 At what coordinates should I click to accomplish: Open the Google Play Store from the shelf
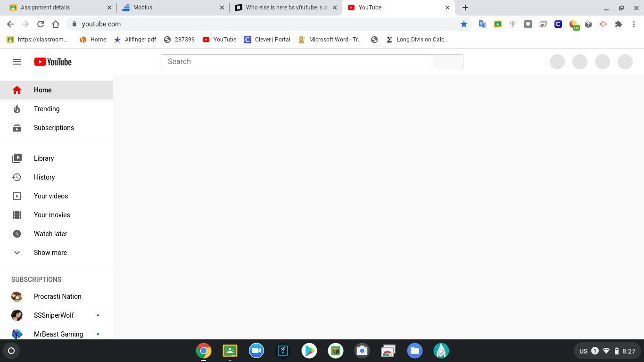point(309,351)
